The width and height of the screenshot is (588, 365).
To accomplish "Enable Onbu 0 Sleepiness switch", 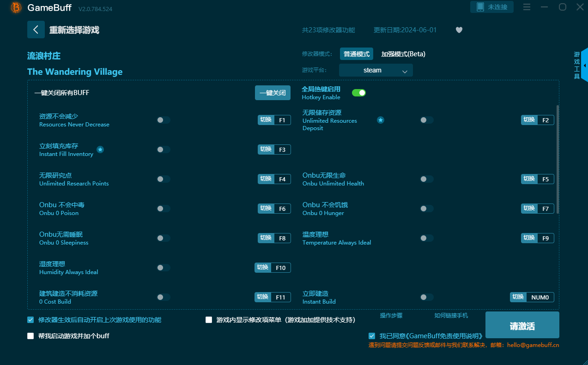I will (164, 238).
